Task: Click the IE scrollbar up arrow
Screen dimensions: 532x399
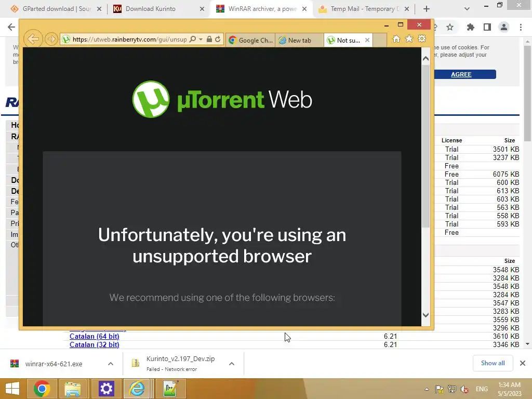Action: point(426,59)
